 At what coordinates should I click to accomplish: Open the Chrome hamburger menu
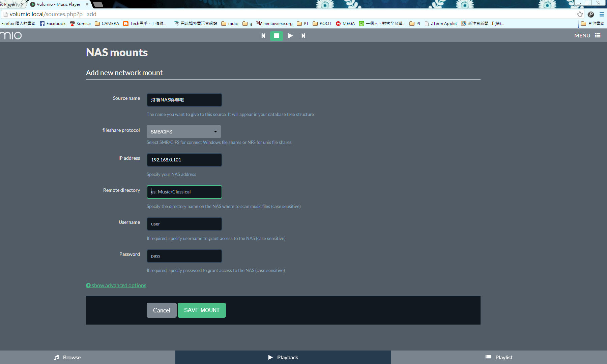point(602,14)
